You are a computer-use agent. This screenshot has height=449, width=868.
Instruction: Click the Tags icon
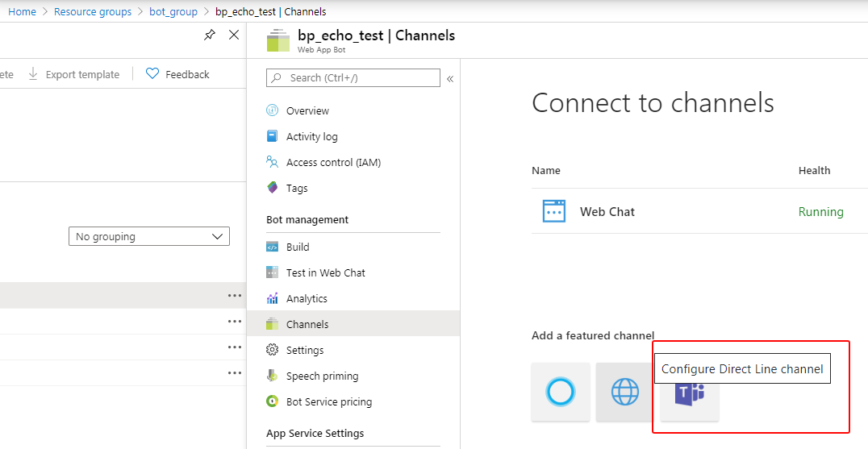click(x=272, y=188)
